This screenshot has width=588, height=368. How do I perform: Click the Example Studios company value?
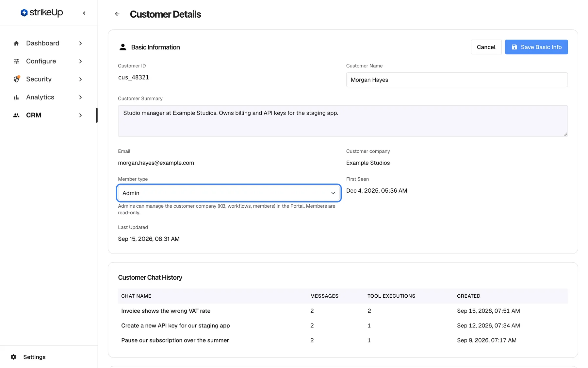coord(368,163)
